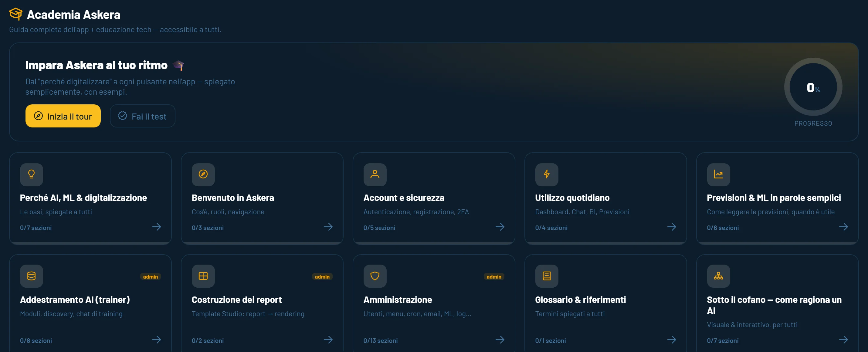Click the network icon on Sotto il cofano card
The width and height of the screenshot is (868, 352).
(x=718, y=276)
